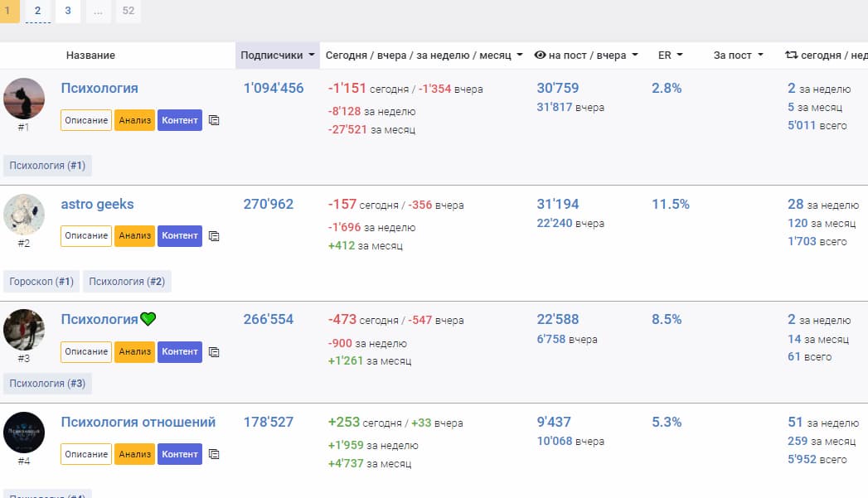The height and width of the screenshot is (498, 868).
Task: Open the astro geeks channel avatar
Action: tap(24, 215)
